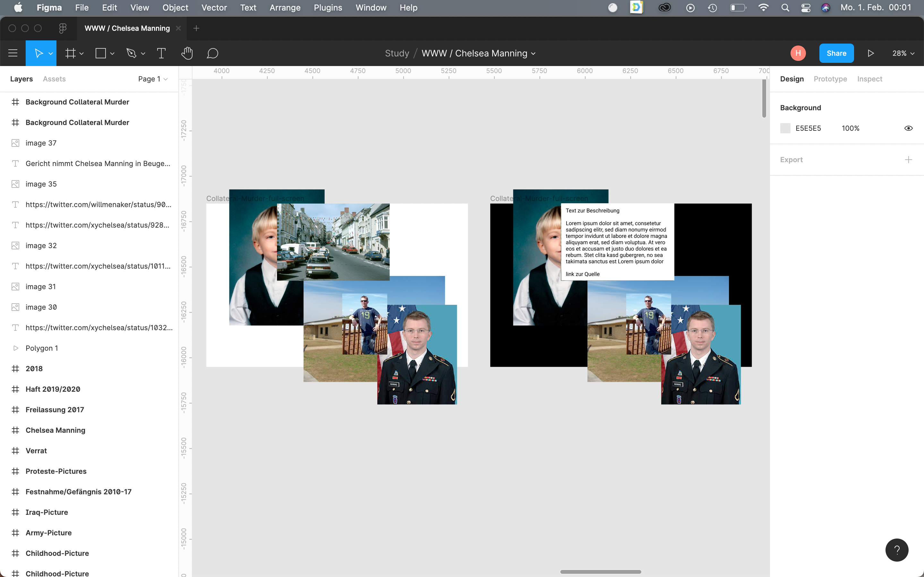Expand the Polygon 1 layer

pos(16,348)
